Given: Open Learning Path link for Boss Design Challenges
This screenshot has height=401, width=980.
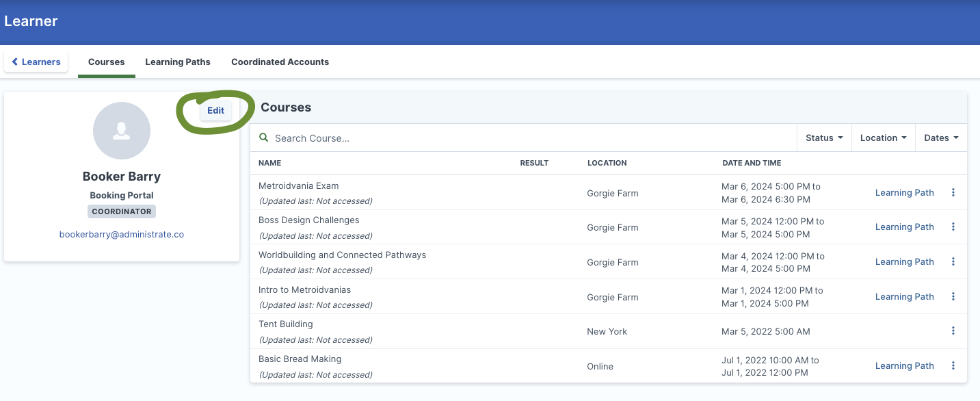Looking at the screenshot, I should pos(904,227).
